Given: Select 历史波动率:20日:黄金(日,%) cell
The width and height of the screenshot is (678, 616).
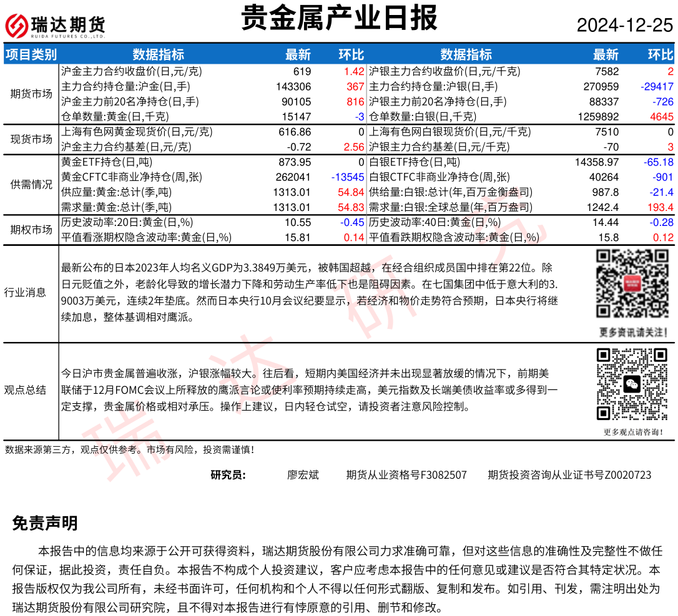Looking at the screenshot, I should point(127,223).
